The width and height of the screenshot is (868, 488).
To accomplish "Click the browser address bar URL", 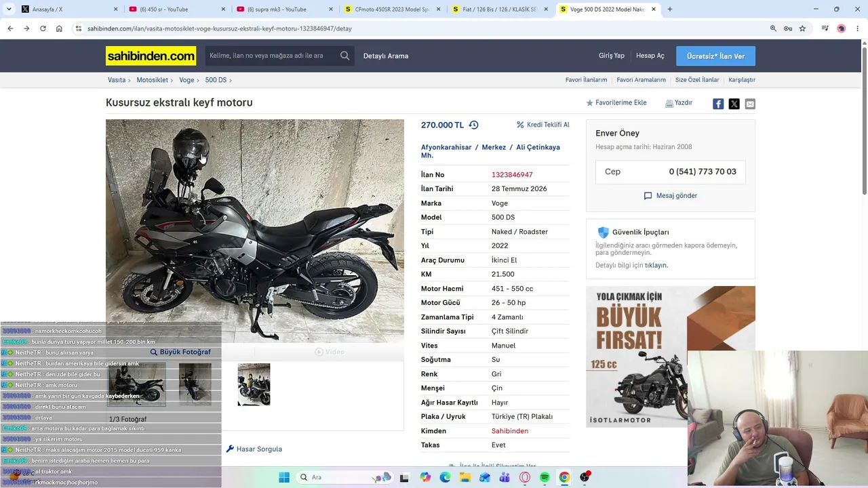I will coord(220,28).
